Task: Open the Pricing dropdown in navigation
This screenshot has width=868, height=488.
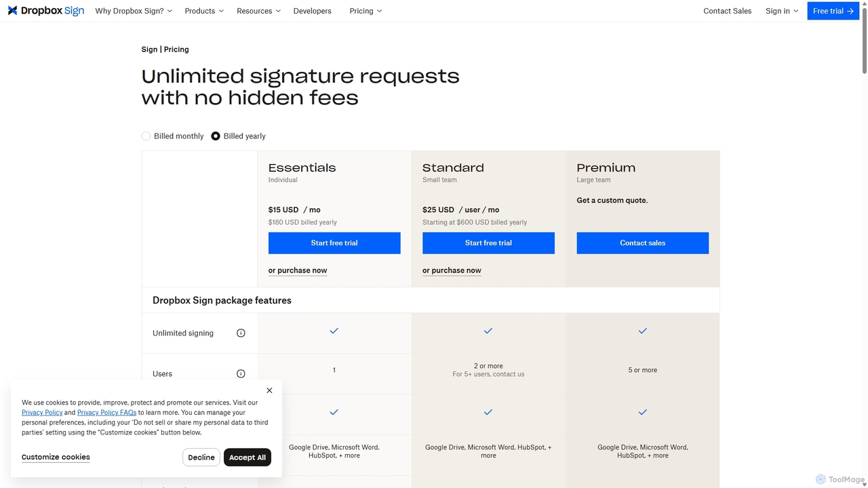Action: tap(366, 11)
